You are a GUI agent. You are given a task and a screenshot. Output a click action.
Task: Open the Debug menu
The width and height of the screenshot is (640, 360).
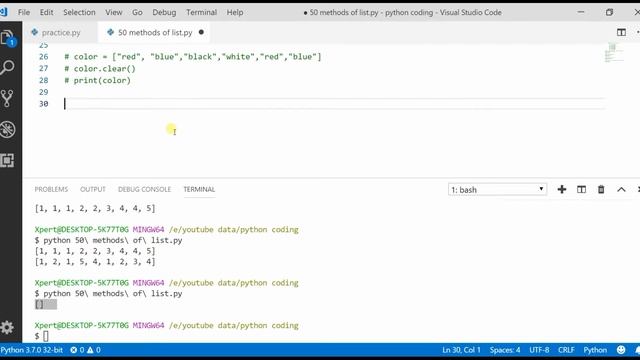point(164,12)
